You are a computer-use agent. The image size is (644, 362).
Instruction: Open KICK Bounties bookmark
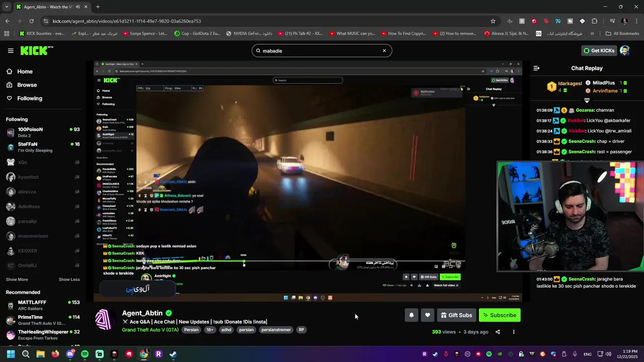coord(42,34)
